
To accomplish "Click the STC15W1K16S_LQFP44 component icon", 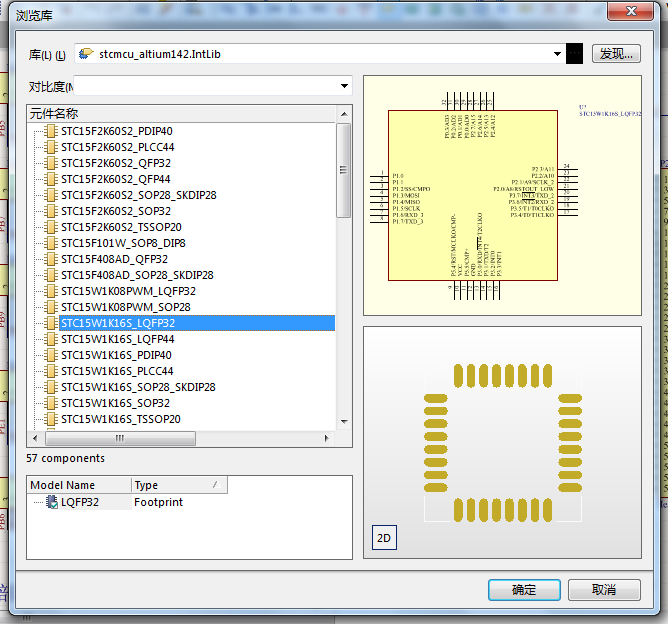I will [x=51, y=339].
